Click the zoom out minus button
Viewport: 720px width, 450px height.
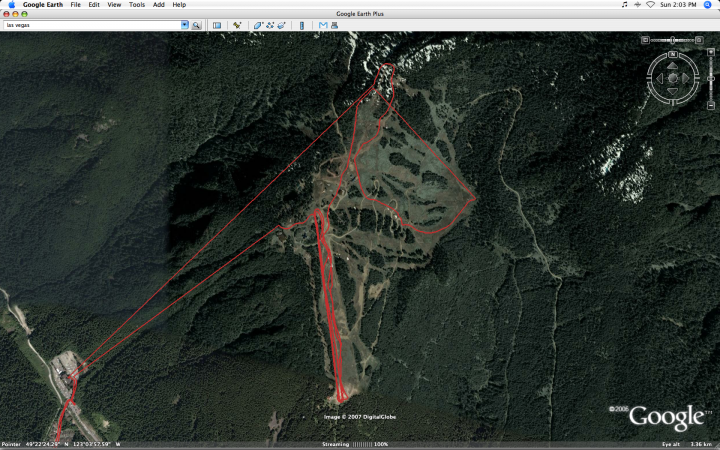[711, 106]
